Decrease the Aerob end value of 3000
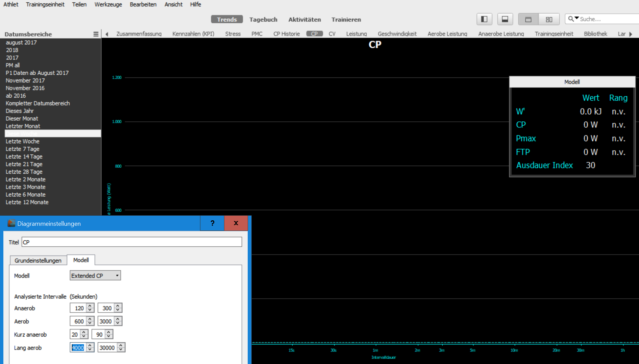This screenshot has width=639, height=364. click(x=118, y=323)
